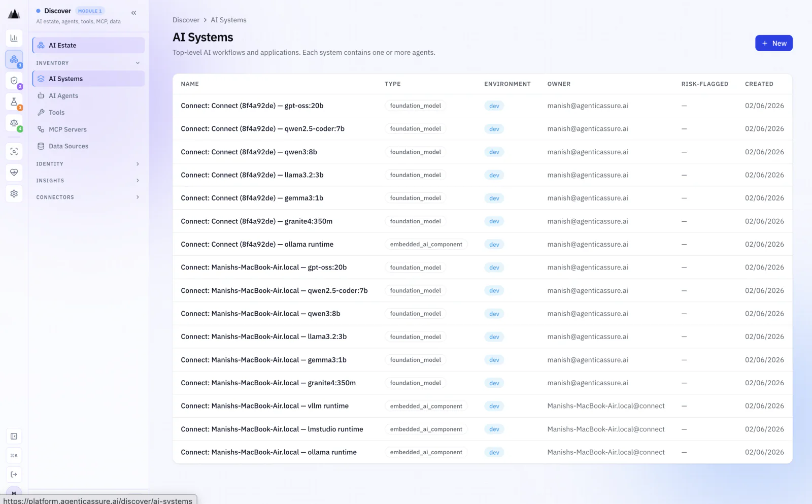
Task: Click the scan frame icon in rail
Action: pyautogui.click(x=14, y=151)
